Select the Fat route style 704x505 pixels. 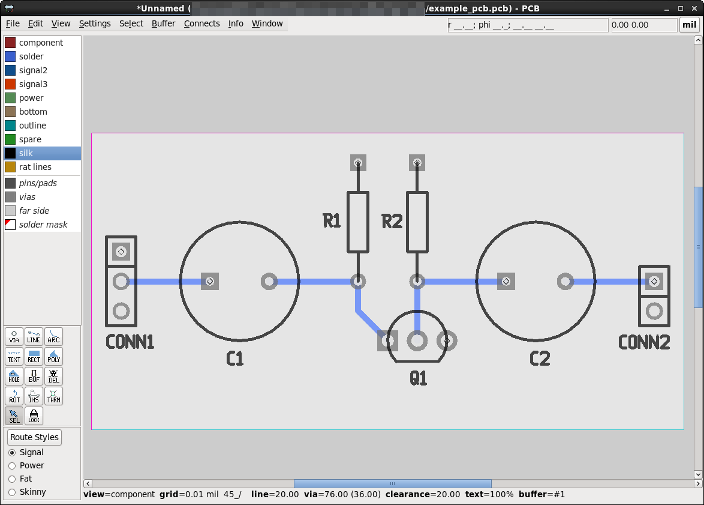click(21, 479)
